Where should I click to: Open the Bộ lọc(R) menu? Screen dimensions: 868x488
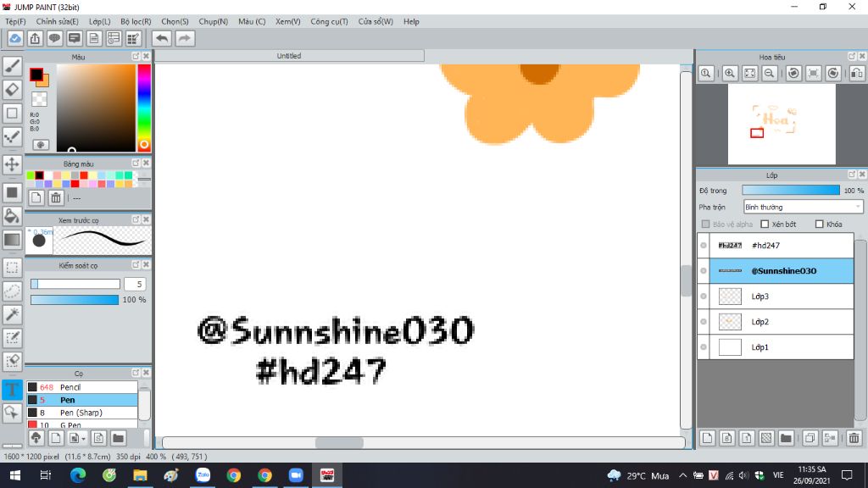click(136, 21)
